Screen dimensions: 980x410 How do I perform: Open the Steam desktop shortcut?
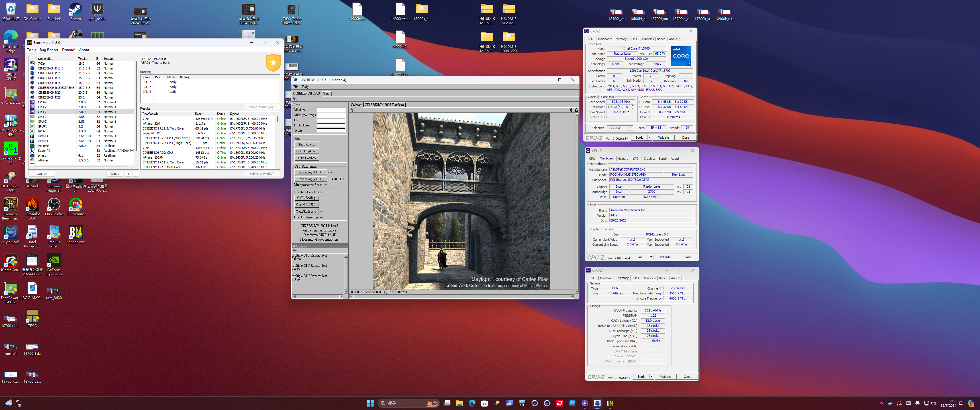click(75, 12)
